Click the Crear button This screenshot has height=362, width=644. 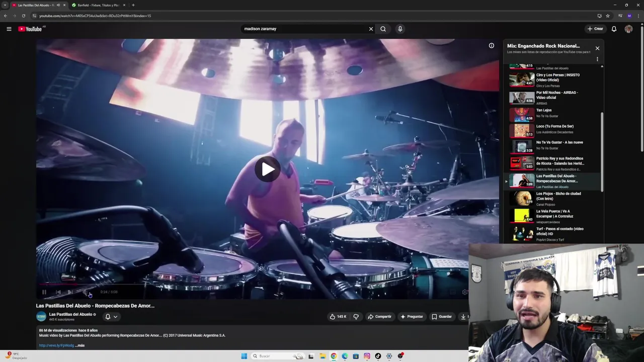click(x=595, y=29)
